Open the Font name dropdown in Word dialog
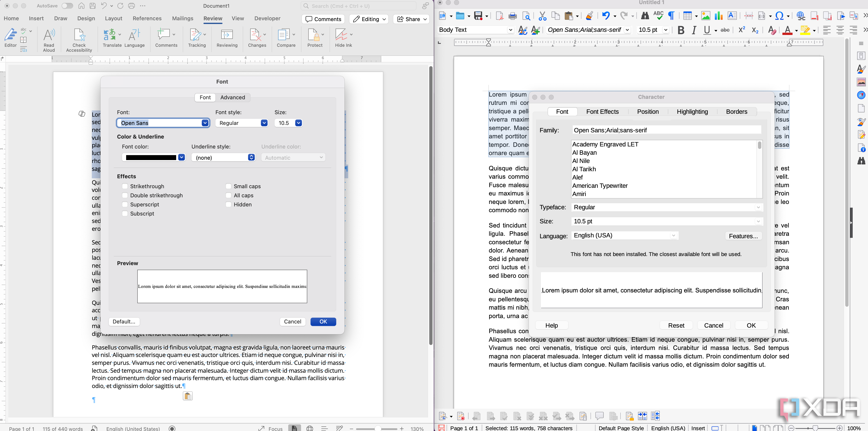The width and height of the screenshot is (868, 431). pos(205,123)
